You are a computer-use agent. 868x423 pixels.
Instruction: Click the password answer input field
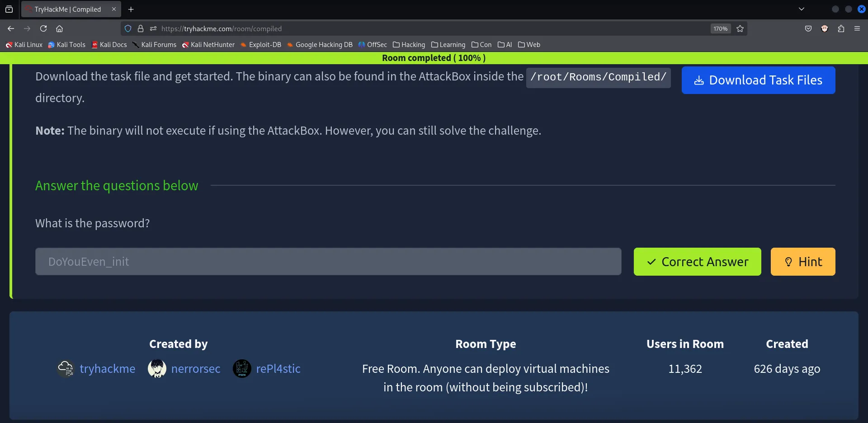[328, 262]
